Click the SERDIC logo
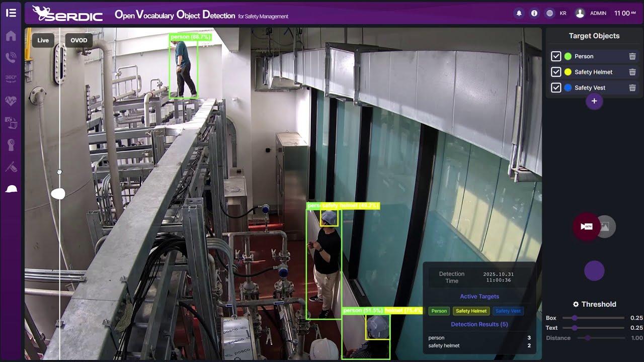Image resolution: width=644 pixels, height=362 pixels. point(67,14)
